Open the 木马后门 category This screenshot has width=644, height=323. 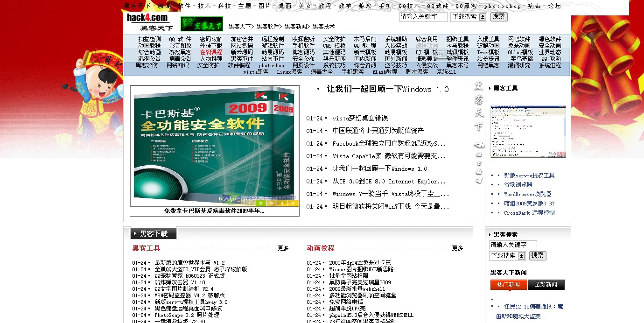tap(365, 39)
